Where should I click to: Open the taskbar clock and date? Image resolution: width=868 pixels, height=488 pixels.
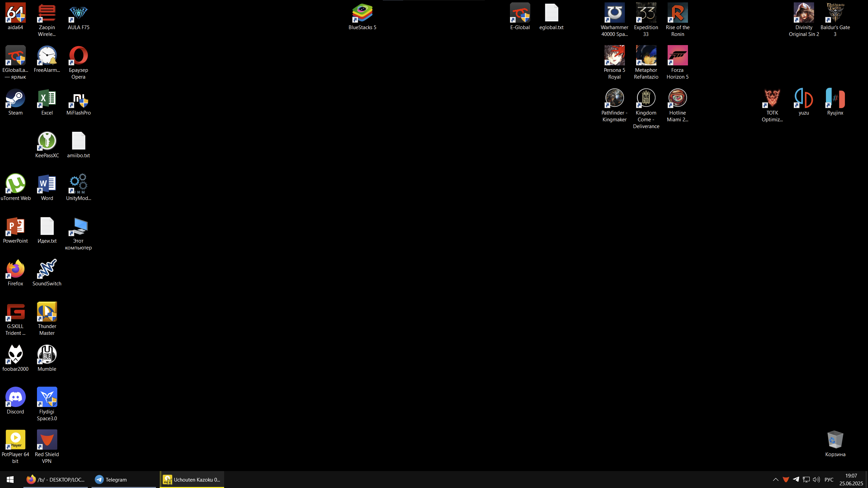pos(851,480)
